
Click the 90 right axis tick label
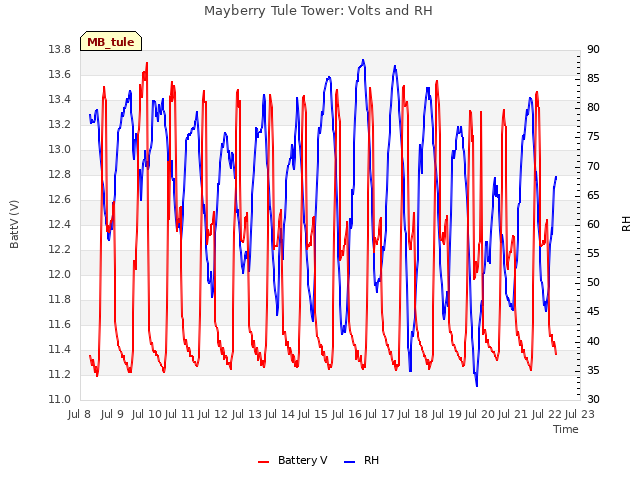(x=593, y=50)
